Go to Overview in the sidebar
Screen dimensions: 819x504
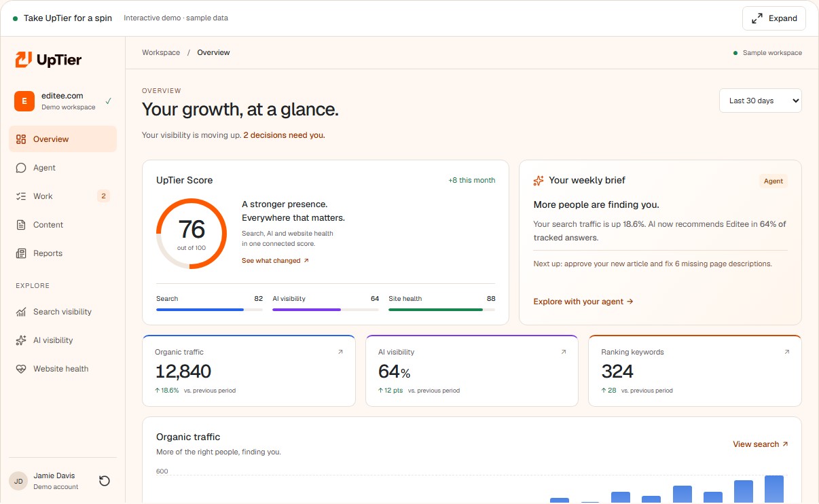[x=62, y=139]
